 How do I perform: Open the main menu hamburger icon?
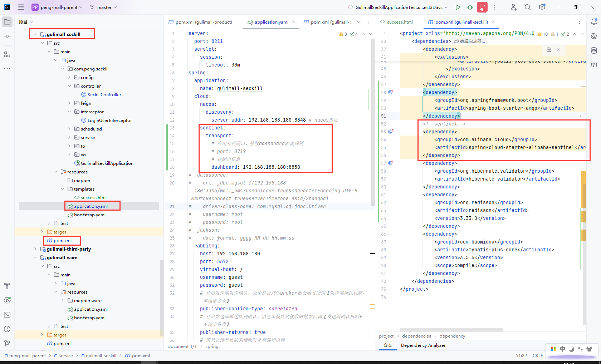(x=21, y=7)
